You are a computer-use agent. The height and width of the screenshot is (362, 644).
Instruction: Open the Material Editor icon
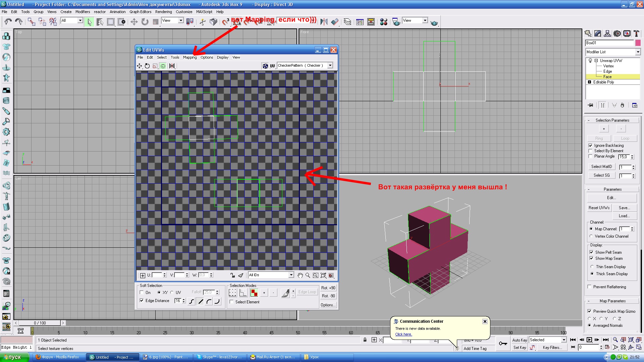(x=384, y=22)
